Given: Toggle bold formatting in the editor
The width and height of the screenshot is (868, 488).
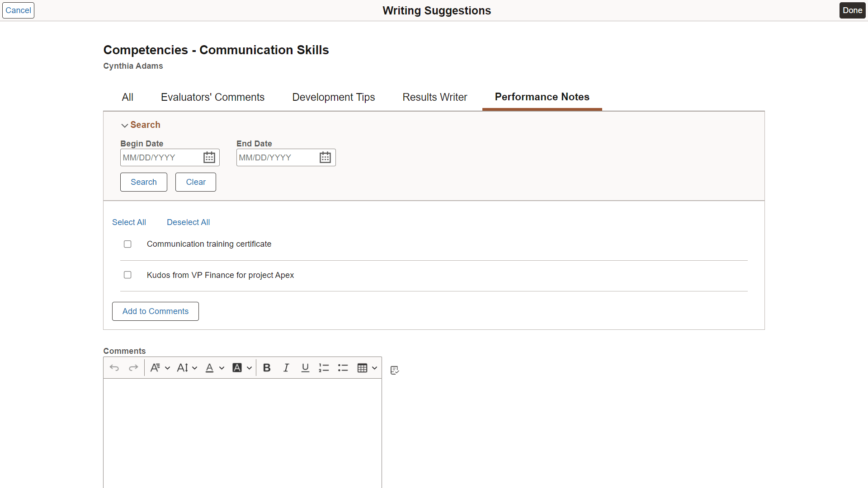Looking at the screenshot, I should (267, 368).
